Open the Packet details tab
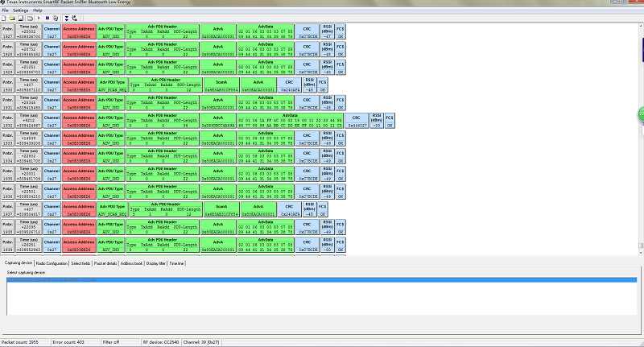Viewport: 644px width, 347px height. tap(105, 263)
